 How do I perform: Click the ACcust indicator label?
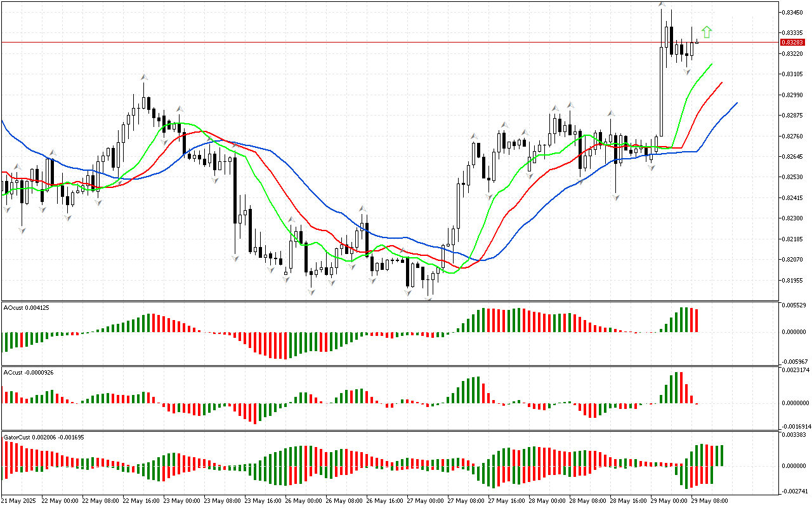tap(29, 372)
